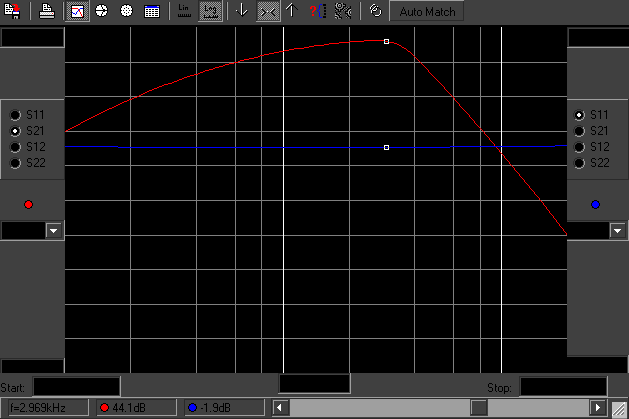Screen dimensions: 629x419
Task: Select S12 radio button on left panel
Action: 15,147
